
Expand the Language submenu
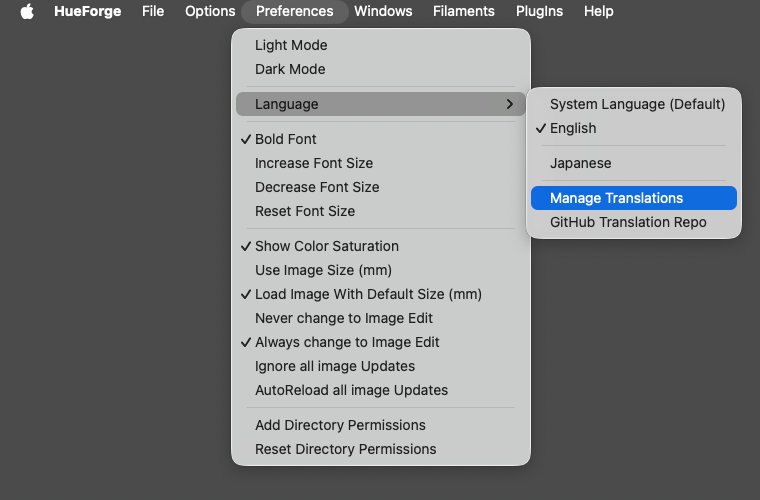click(380, 104)
